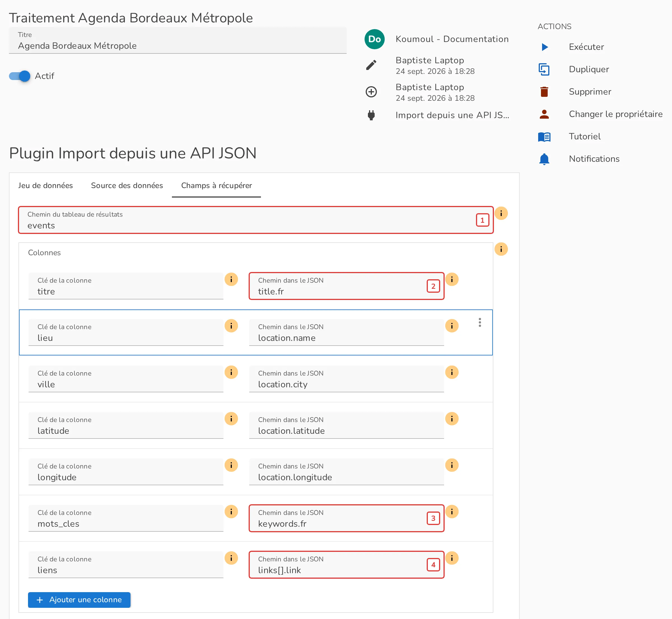This screenshot has width=672, height=619.
Task: Click info icon next to latitude column key
Action: pyautogui.click(x=231, y=419)
